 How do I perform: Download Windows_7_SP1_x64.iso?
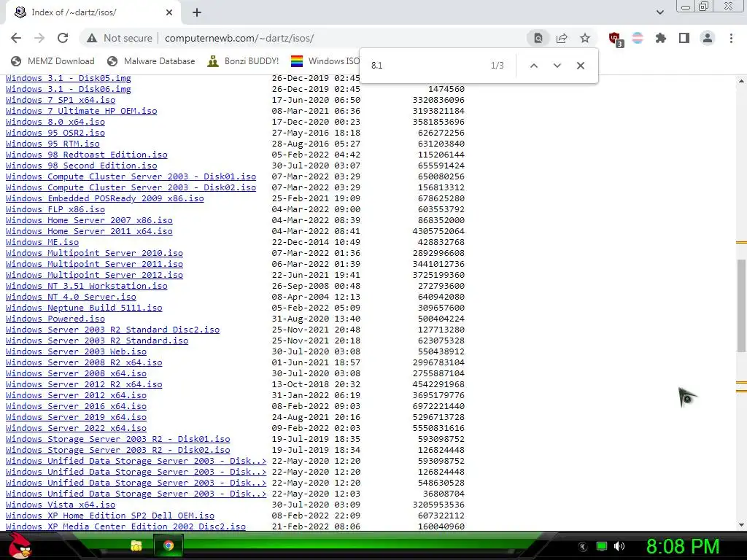tap(61, 100)
